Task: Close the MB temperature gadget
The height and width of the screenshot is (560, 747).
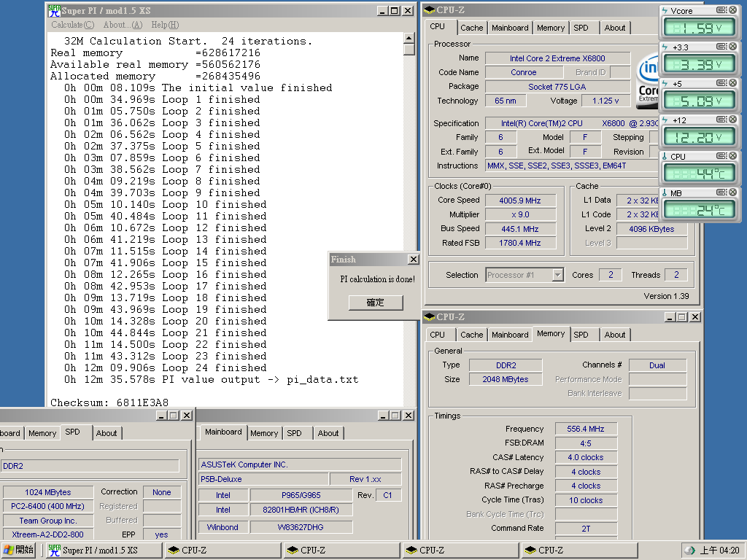Action: [732, 192]
